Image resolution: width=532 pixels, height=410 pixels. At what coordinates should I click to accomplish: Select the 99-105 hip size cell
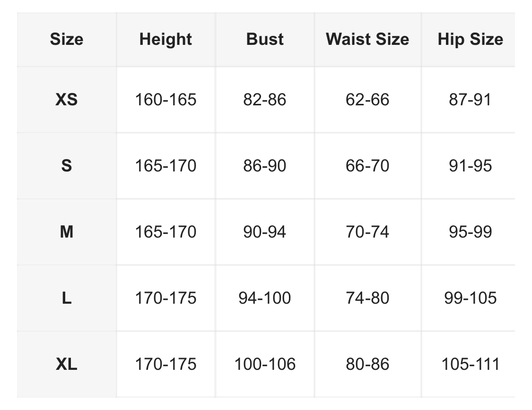point(470,298)
